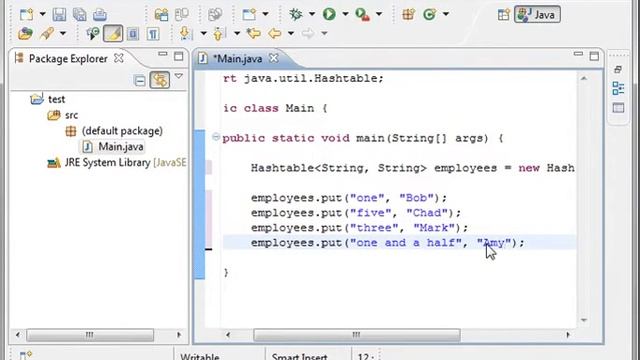The height and width of the screenshot is (360, 640).
Task: Click the Open Type toolbar icon
Action: tap(161, 15)
